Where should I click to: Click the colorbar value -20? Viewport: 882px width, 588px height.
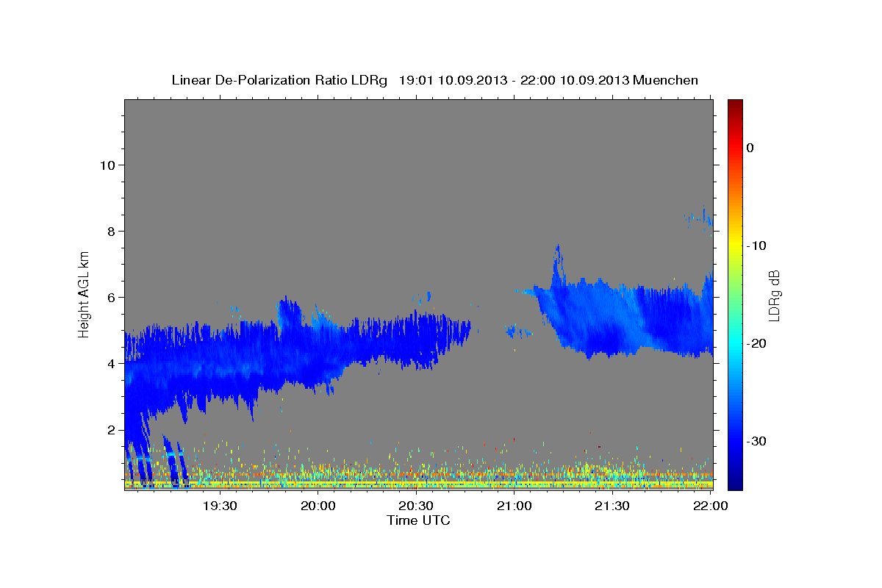[x=757, y=343]
